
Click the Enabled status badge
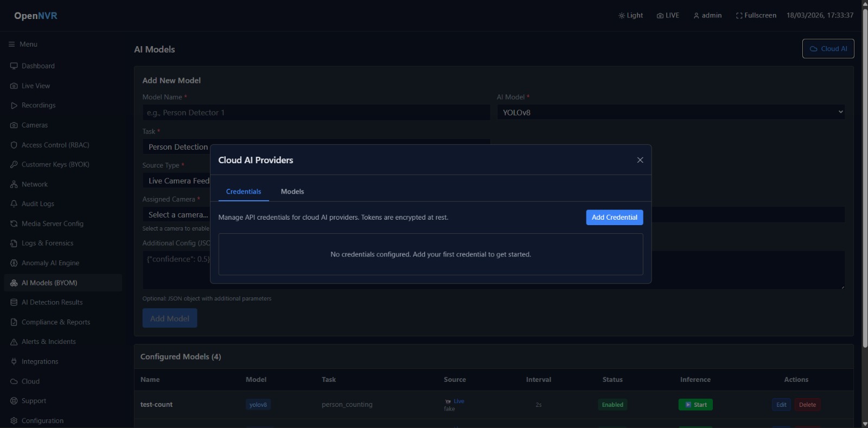point(612,405)
